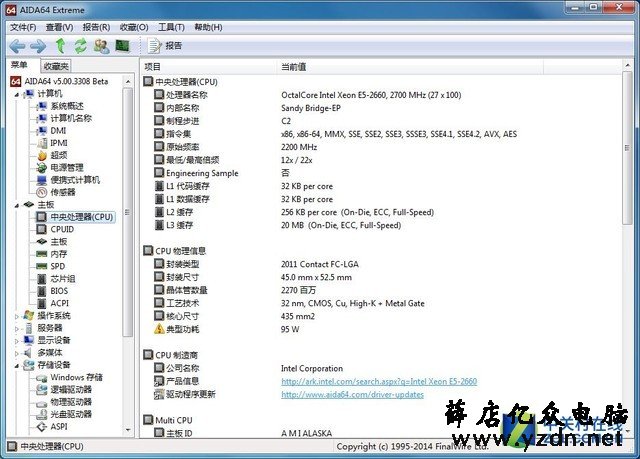Click tree panel scroll down arrow
This screenshot has width=640, height=459.
128,430
